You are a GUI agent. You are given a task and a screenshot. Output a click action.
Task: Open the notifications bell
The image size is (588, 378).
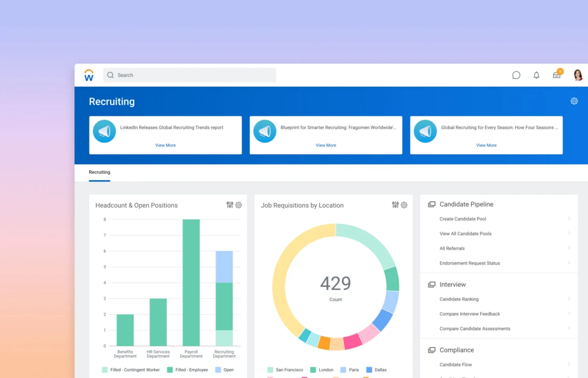click(x=536, y=75)
